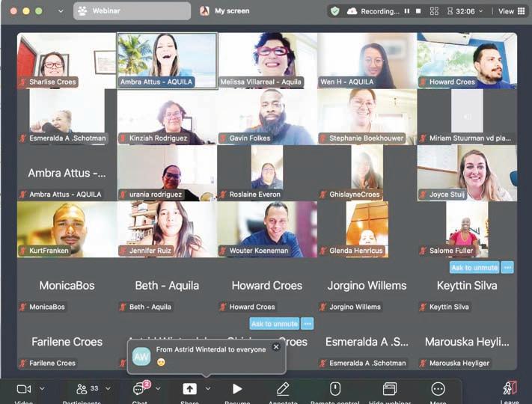Click the Beth - Aquila participant tile
532x404 pixels.
(x=168, y=287)
